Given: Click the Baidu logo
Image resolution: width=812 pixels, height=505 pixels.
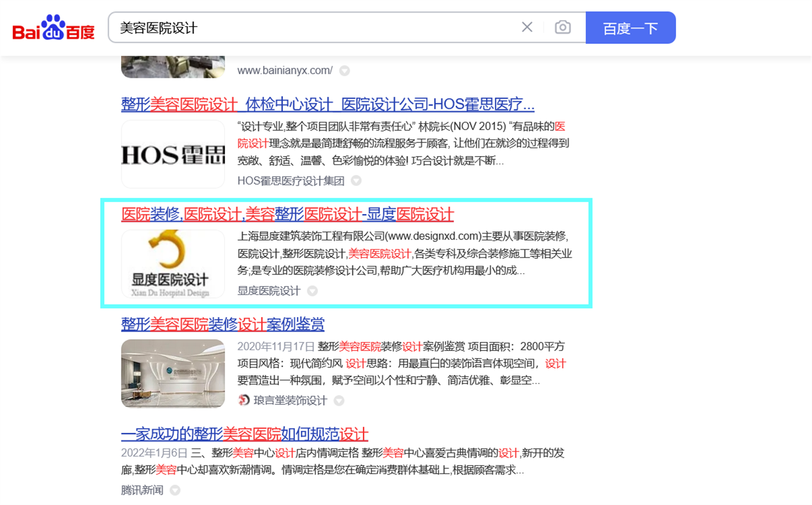Looking at the screenshot, I should tap(54, 28).
